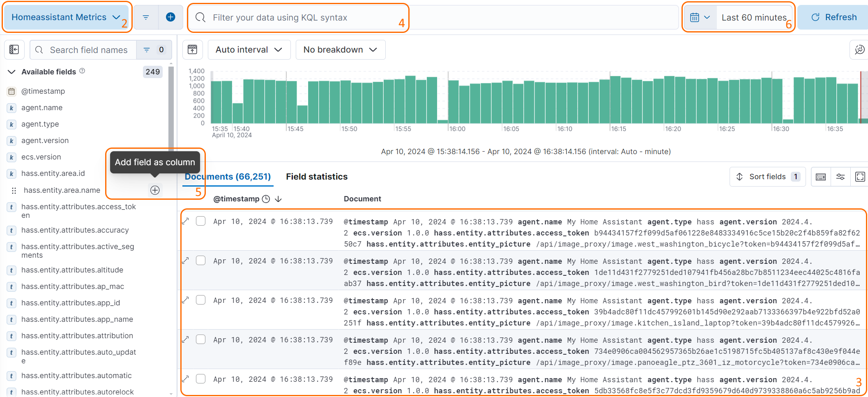Select the hass.entity.attributes.app_id field
This screenshot has height=397, width=868.
point(71,303)
